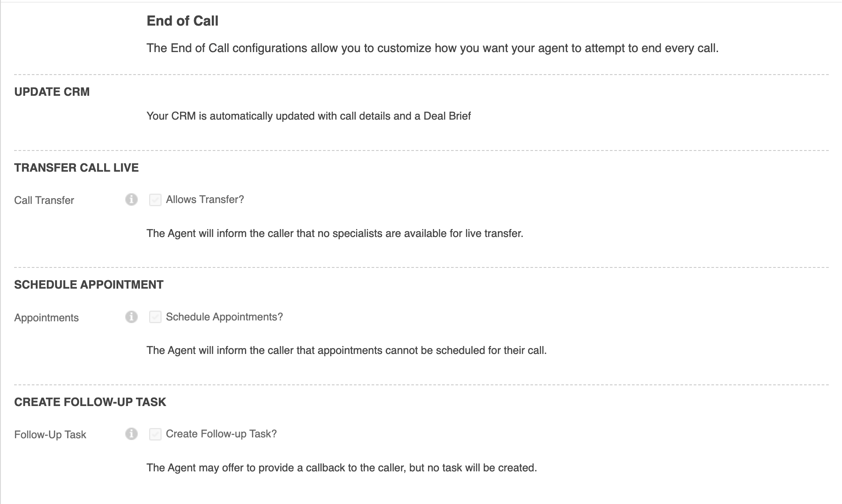The height and width of the screenshot is (504, 842).
Task: Click the 'no specialists are available' description
Action: (335, 233)
